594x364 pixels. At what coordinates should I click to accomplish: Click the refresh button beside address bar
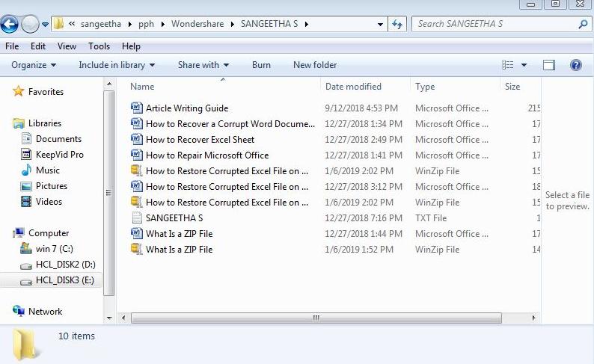pos(397,24)
